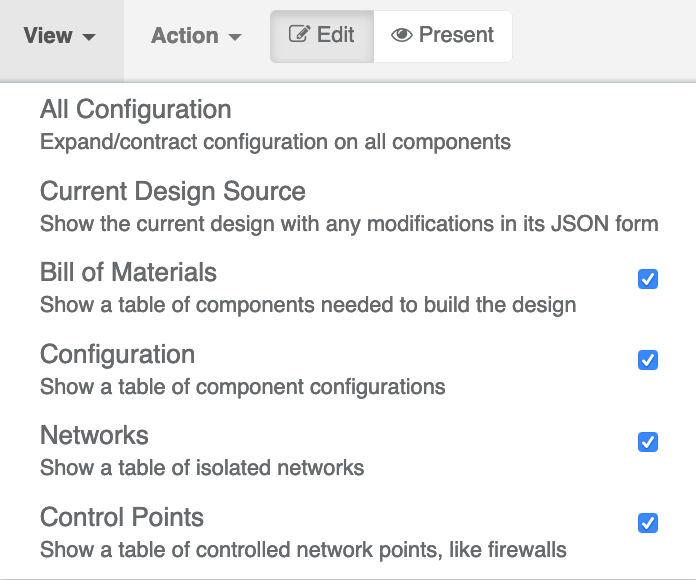This screenshot has height=580, width=696.
Task: Select the Bill of Materials menu item
Action: [x=128, y=272]
